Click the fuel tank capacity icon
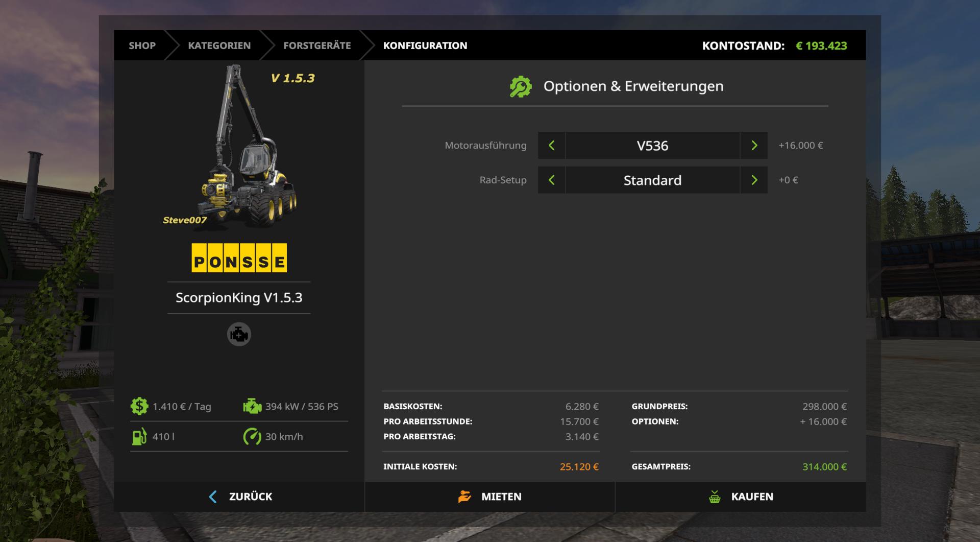The height and width of the screenshot is (542, 980). (x=139, y=437)
